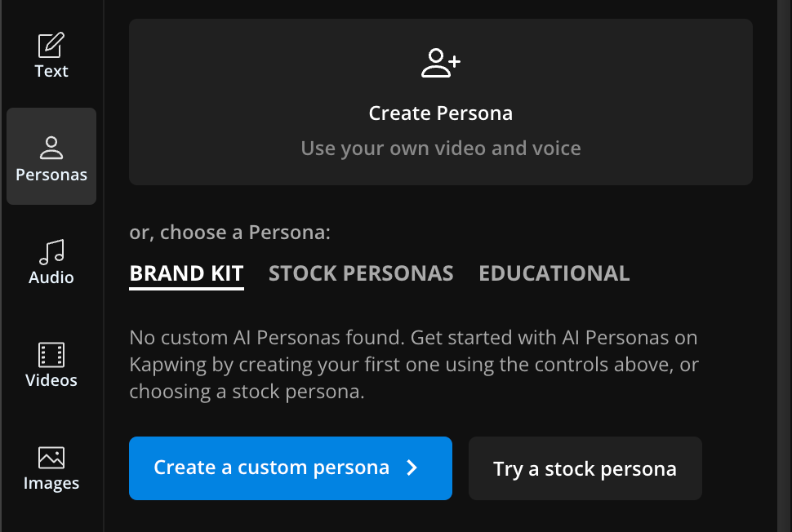Click the Audio label in the sidebar

pyautogui.click(x=51, y=277)
